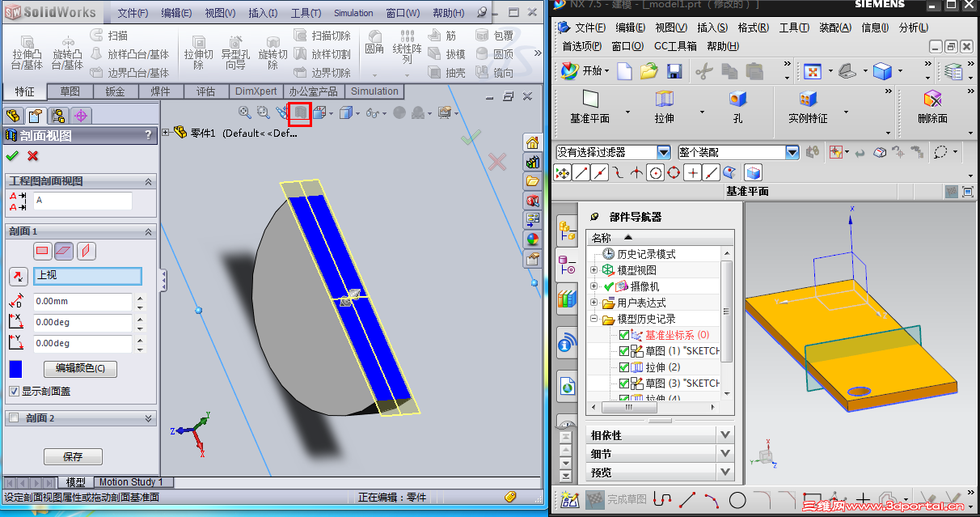Select SolidWorks 拉伸切除 extrude cut tool
Screen dimensions: 980x517
point(198,52)
